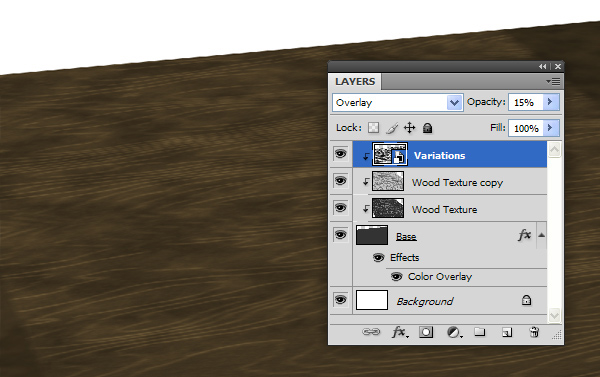The width and height of the screenshot is (600, 377).
Task: Collapse Base layer effects list
Action: click(541, 235)
